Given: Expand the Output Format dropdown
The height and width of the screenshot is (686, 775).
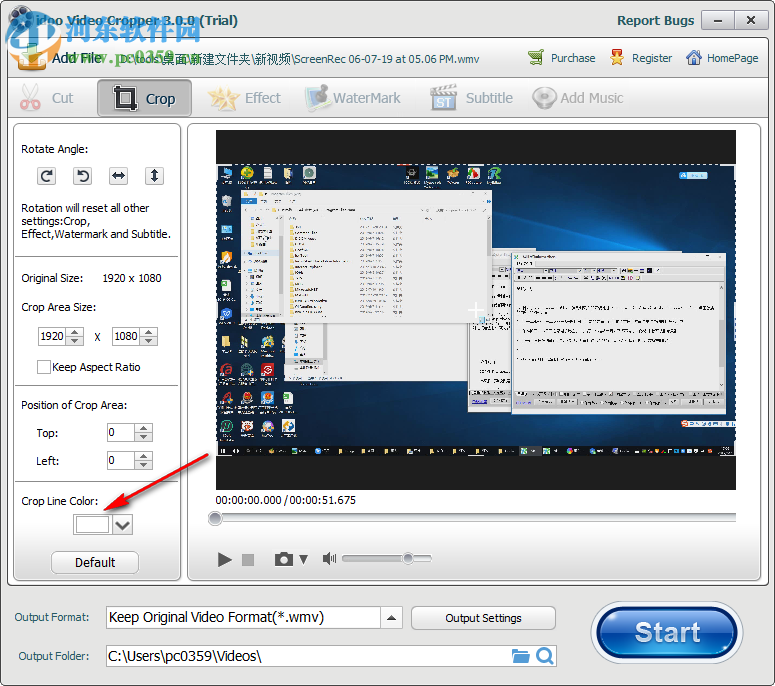Looking at the screenshot, I should [391, 618].
